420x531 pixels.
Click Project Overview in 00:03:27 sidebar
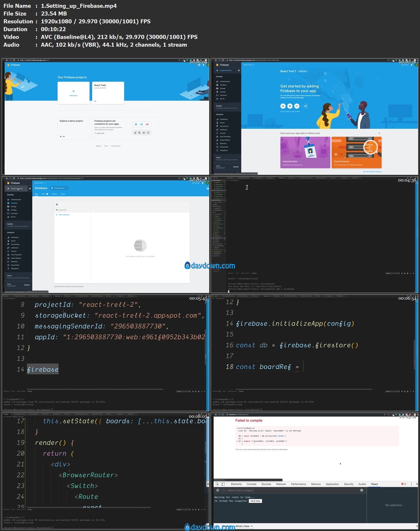coord(17,189)
